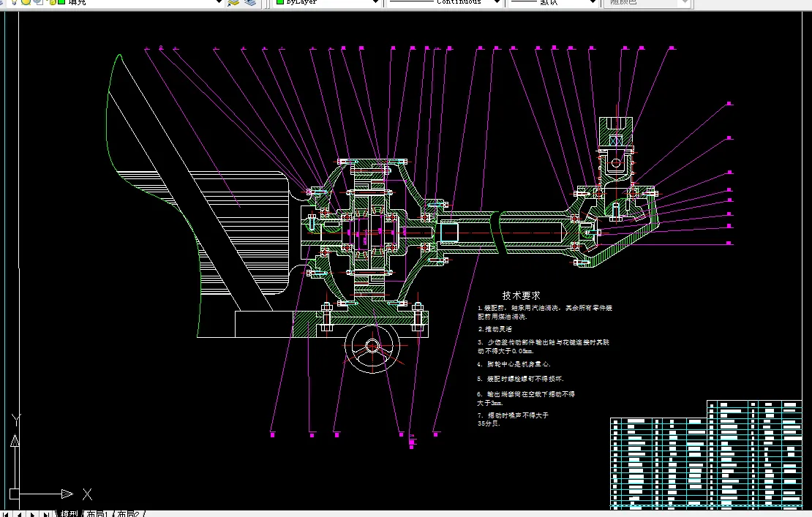Click the UCS X axis icon
Screen dimensions: 812x517
tap(87, 494)
